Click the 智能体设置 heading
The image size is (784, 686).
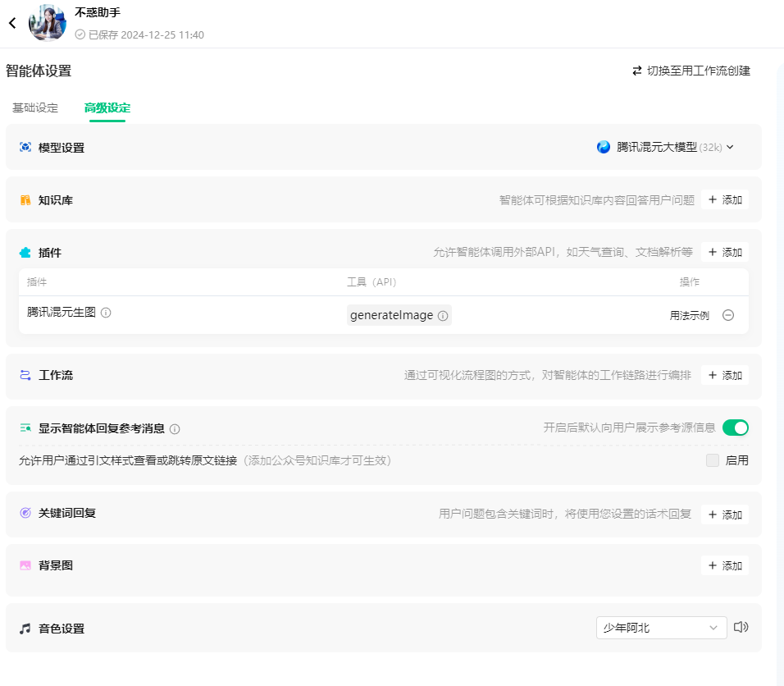pos(39,71)
